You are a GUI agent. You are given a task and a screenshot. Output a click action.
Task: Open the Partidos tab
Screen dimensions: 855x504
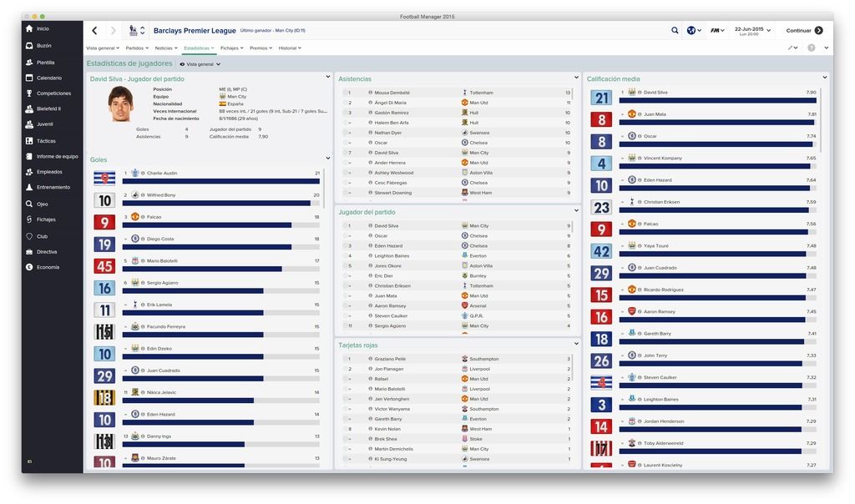(x=137, y=48)
